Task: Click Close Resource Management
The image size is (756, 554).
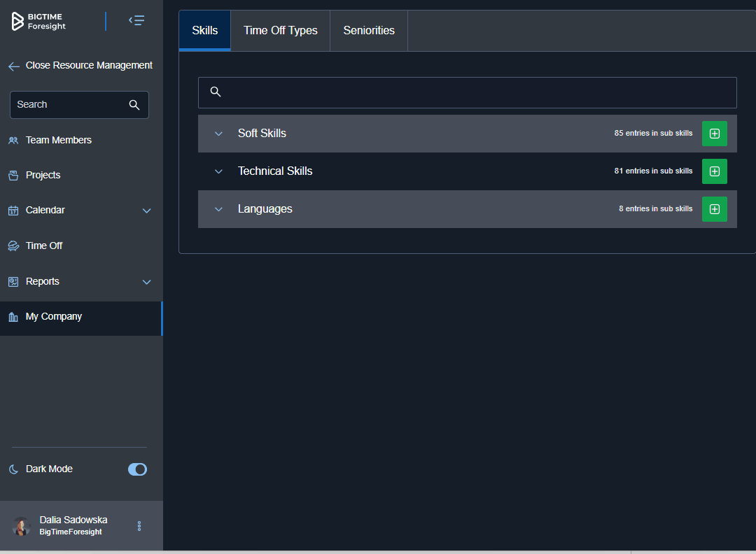Action: coord(80,65)
